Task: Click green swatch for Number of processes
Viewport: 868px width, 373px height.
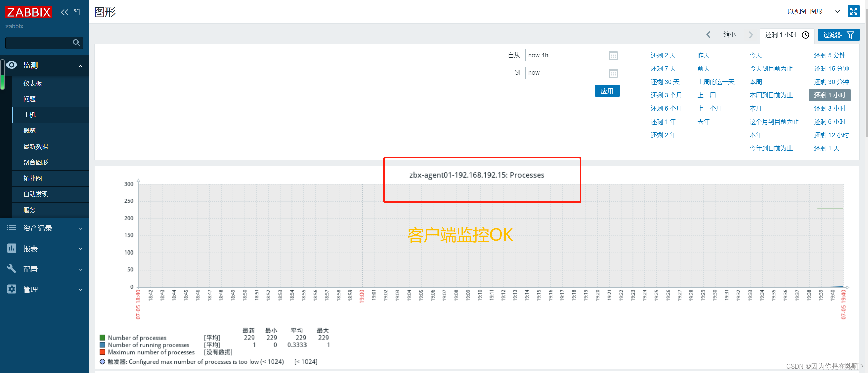Action: click(x=102, y=338)
